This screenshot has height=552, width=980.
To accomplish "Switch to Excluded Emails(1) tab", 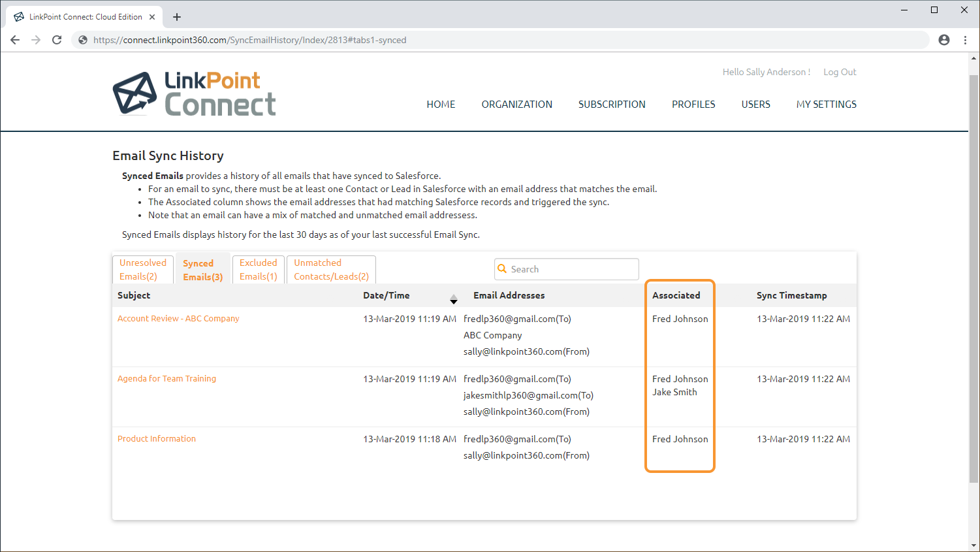I will pos(259,269).
